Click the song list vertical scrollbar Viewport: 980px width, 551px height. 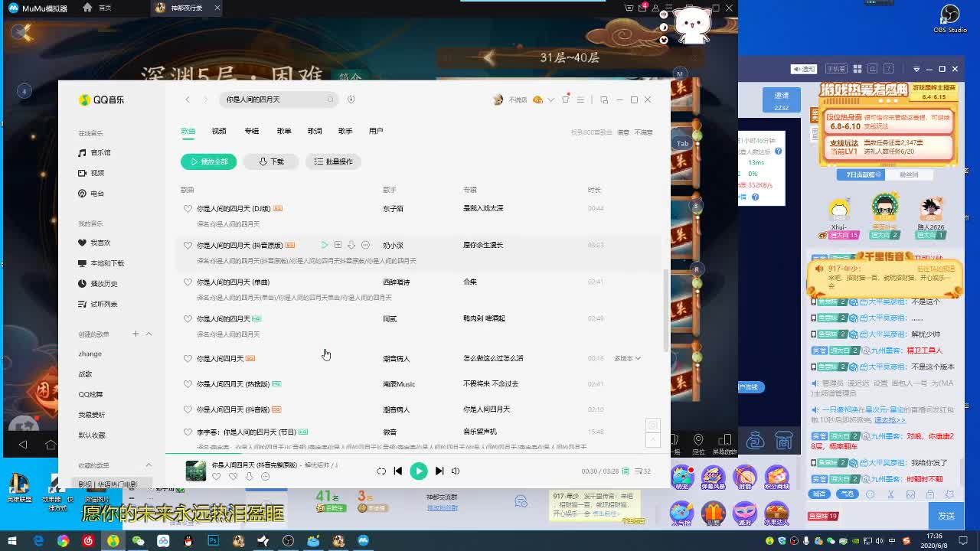coord(665,310)
